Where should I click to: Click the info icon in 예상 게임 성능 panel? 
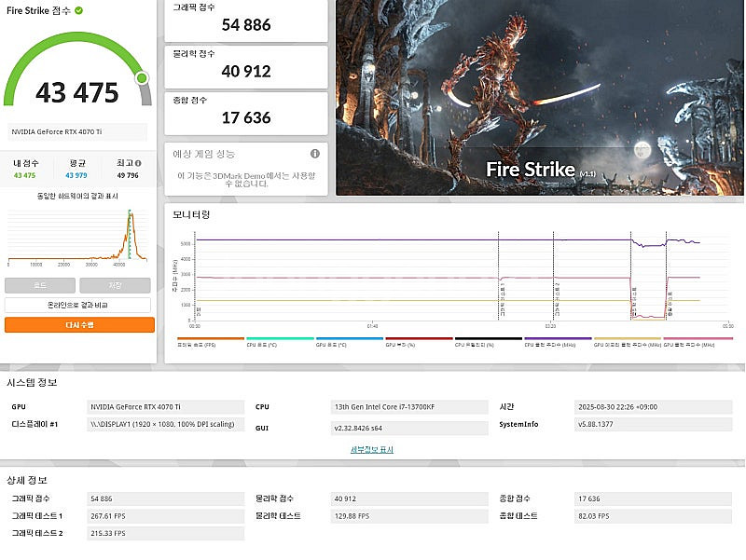point(315,154)
